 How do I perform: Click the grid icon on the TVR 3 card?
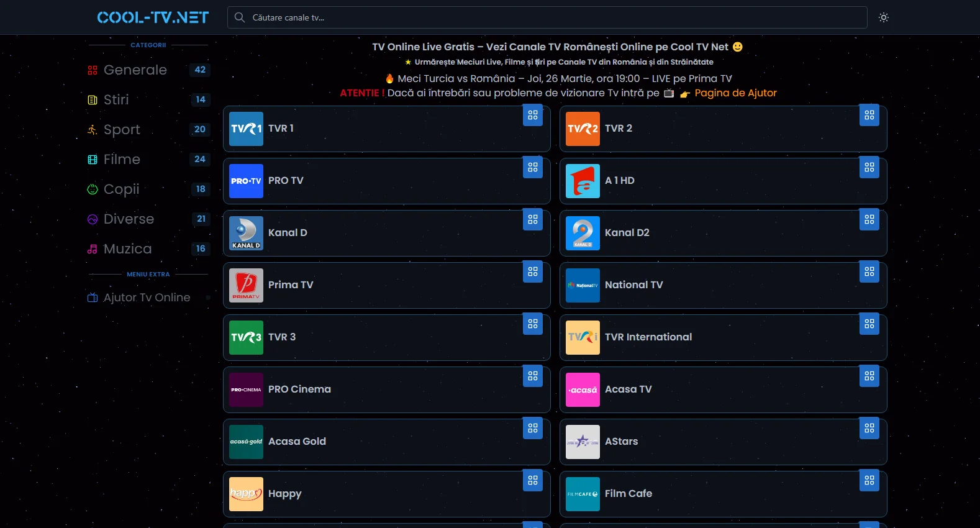(x=533, y=324)
